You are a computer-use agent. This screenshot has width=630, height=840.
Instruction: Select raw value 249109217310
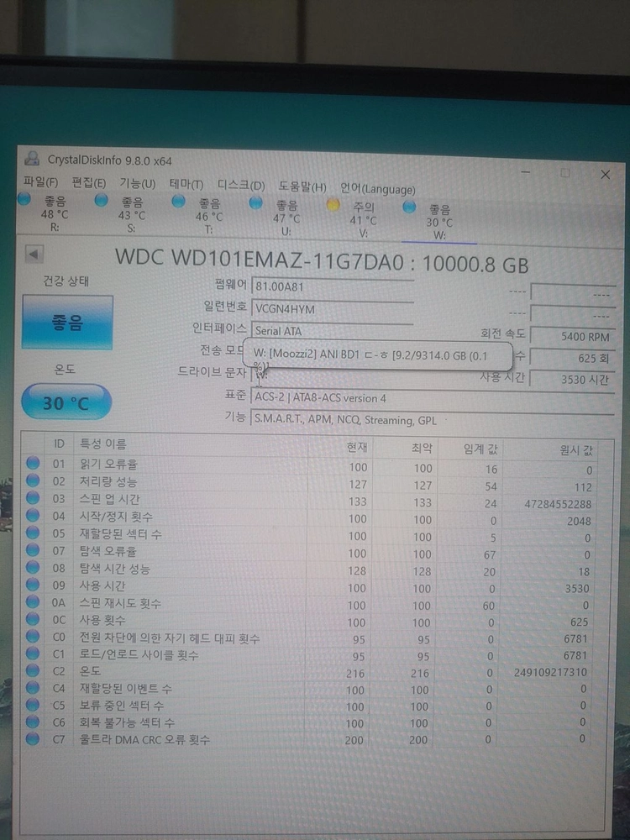click(x=551, y=672)
